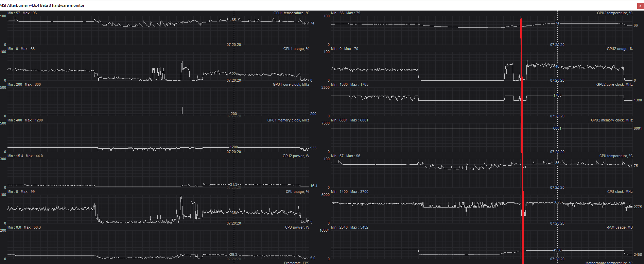Click 'Min : 0 Max : 70' of GPU2 usage
644x264 pixels.
coord(345,49)
